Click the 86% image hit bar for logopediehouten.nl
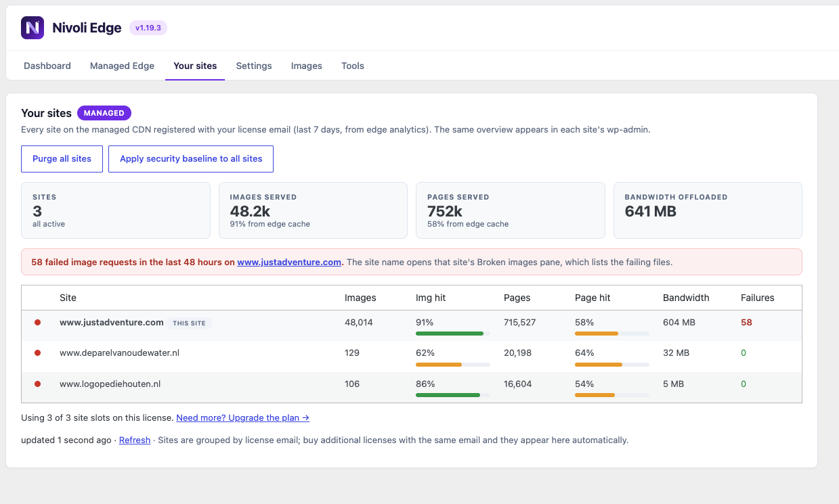Viewport: 839px width, 504px height. click(x=452, y=395)
